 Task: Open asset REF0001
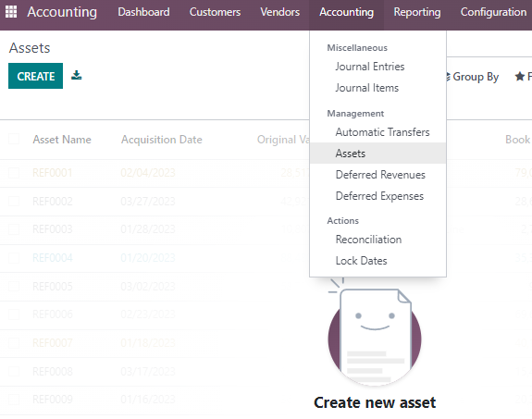pyautogui.click(x=52, y=173)
